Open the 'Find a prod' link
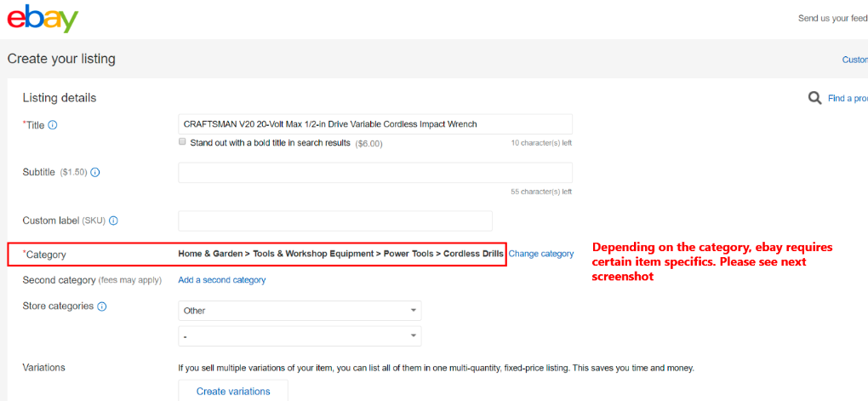Image resolution: width=868 pixels, height=401 pixels. pos(848,99)
